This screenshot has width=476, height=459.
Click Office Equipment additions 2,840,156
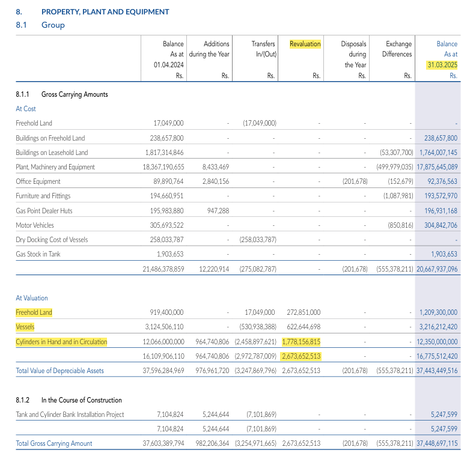point(216,181)
